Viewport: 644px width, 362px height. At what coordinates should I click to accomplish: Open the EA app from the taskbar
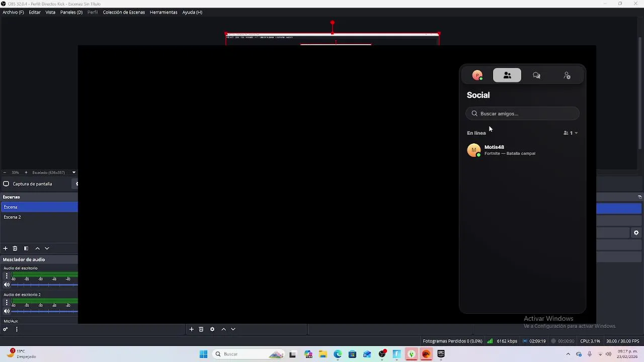(426, 354)
